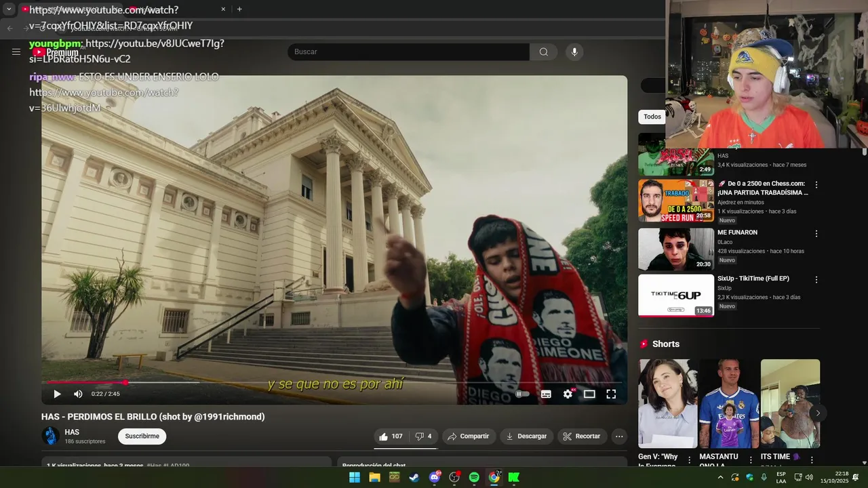Open options for SixUp TikiTime video

[816, 280]
